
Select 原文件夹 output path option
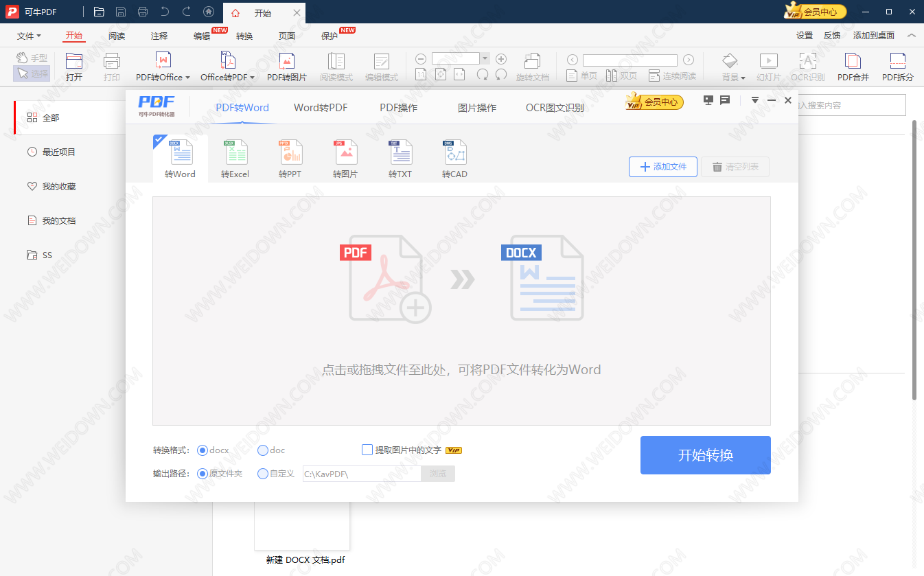[x=203, y=474]
